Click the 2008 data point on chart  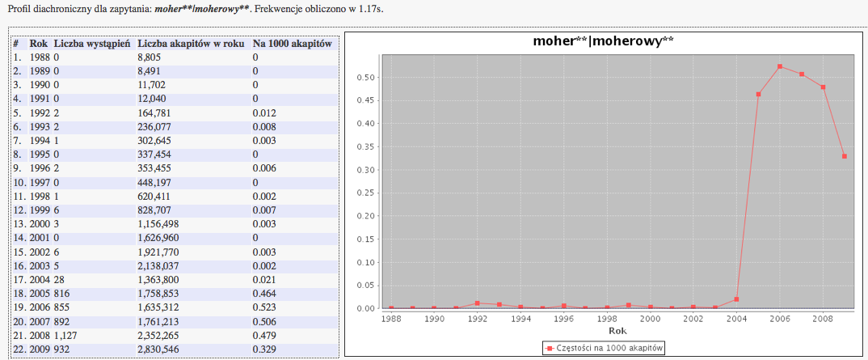pyautogui.click(x=823, y=87)
